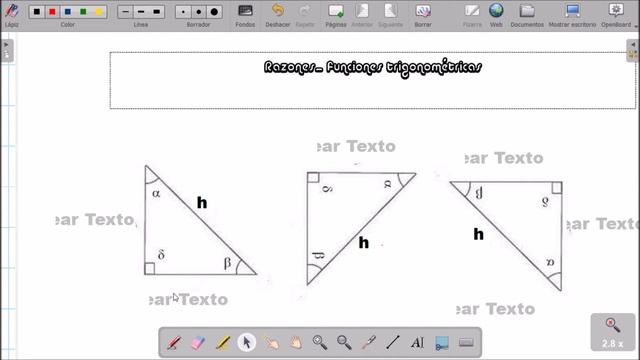Click the h label on left triangle
This screenshot has height=360, width=640.
click(202, 203)
